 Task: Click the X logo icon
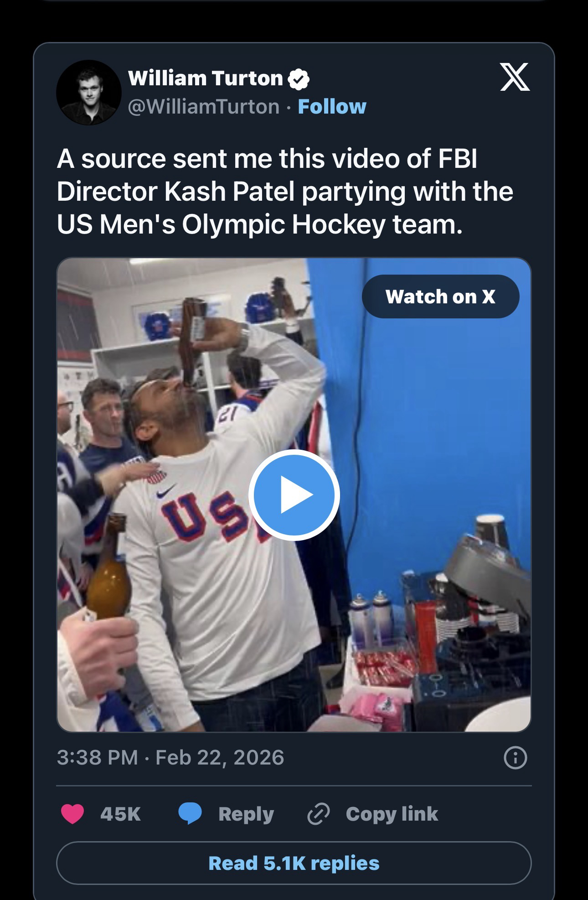[515, 77]
